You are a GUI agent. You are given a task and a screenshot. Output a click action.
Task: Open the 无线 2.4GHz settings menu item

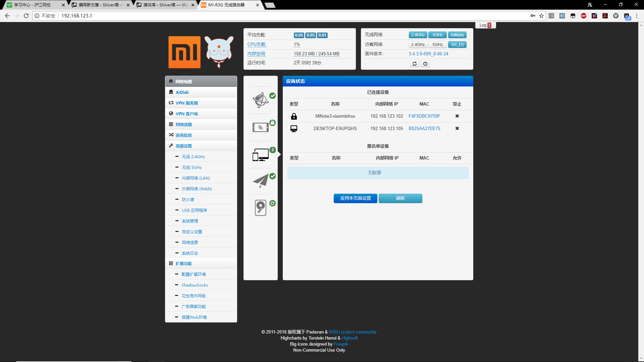tap(193, 157)
